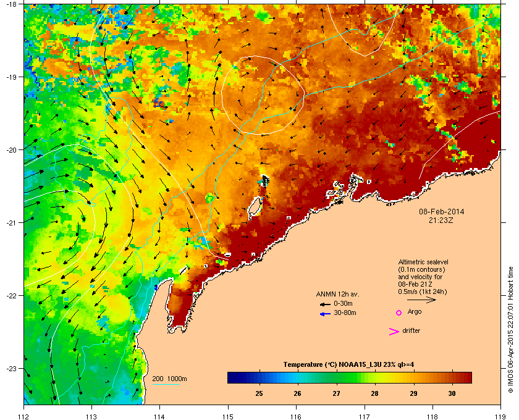The height and width of the screenshot is (420, 519).
Task: Click the '08-Feb 21 Z' legend line
Action: click(x=415, y=284)
